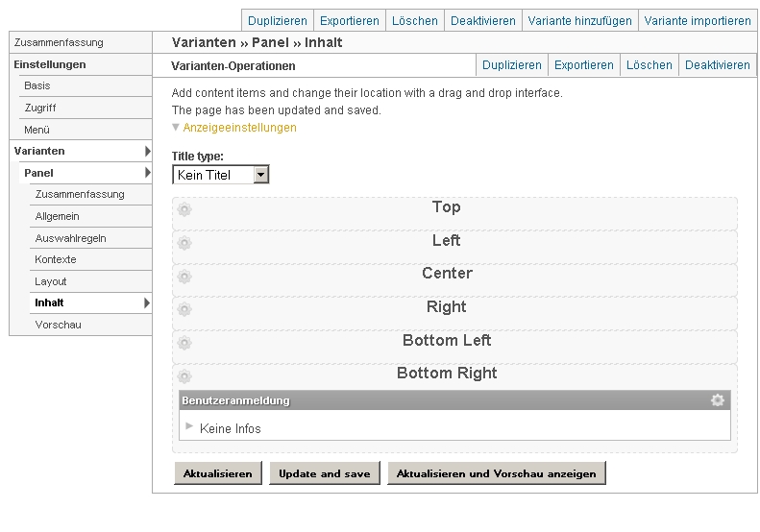Click Deaktivieren in Varianten-Operationen row

717,65
